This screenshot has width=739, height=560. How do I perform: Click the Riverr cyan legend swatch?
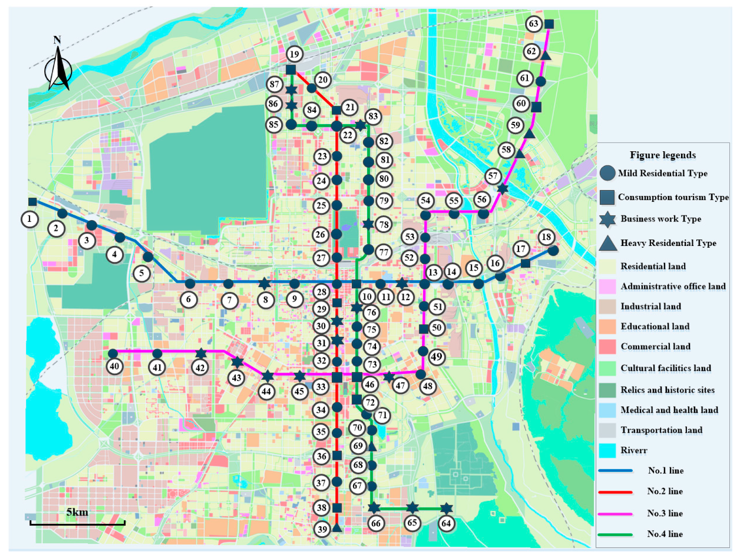607,450
